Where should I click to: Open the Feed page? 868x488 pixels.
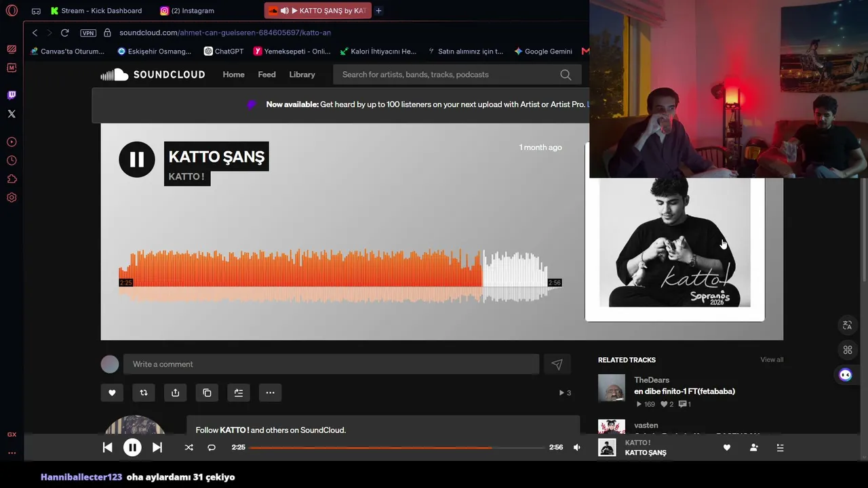tap(267, 75)
